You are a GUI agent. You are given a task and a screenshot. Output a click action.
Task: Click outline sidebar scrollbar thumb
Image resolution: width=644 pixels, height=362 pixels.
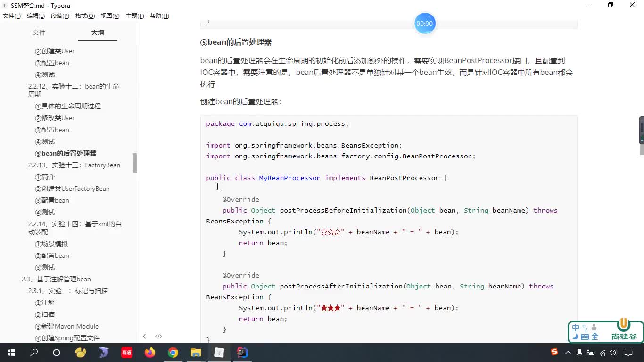click(135, 163)
